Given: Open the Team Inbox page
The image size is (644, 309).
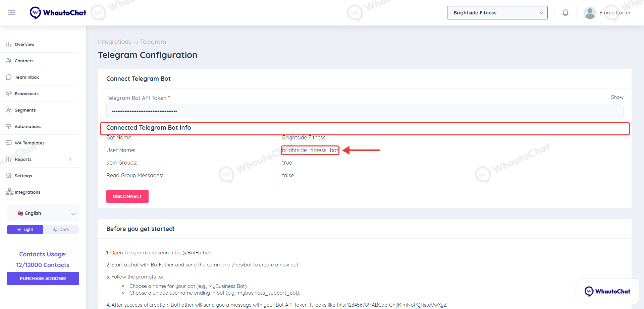Looking at the screenshot, I should pos(27,77).
